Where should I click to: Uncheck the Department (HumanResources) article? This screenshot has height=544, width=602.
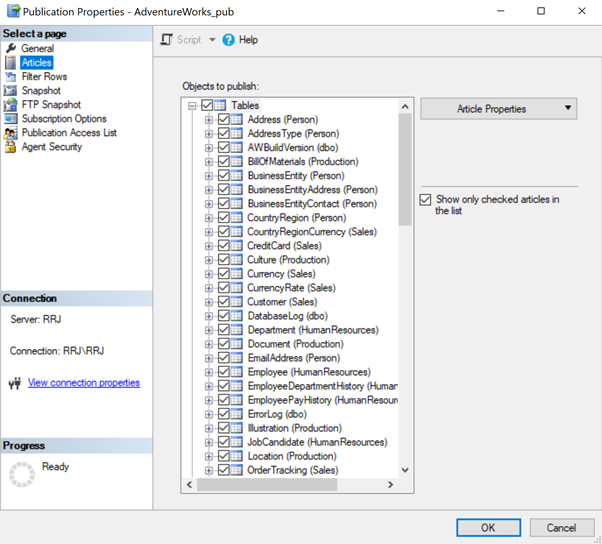223,330
